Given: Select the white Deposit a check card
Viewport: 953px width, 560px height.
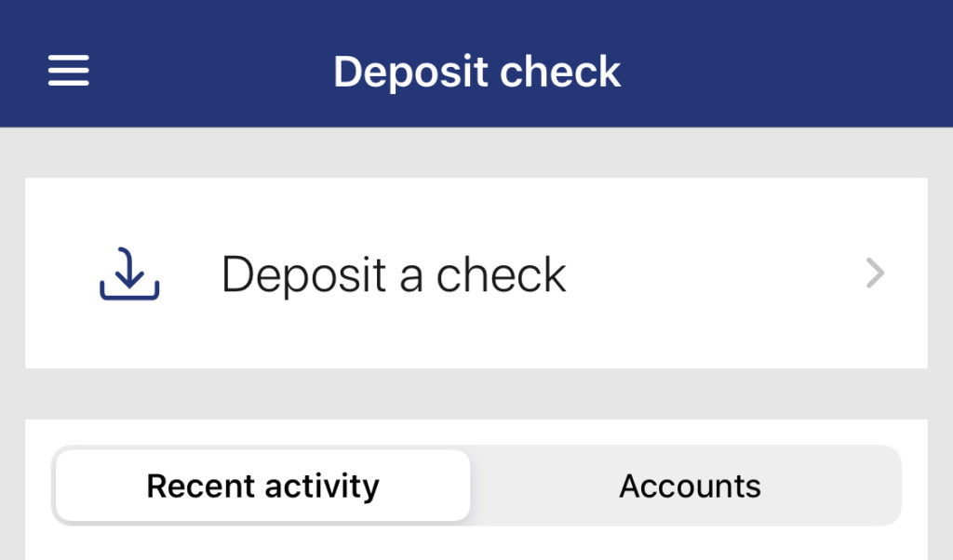Looking at the screenshot, I should pyautogui.click(x=476, y=273).
